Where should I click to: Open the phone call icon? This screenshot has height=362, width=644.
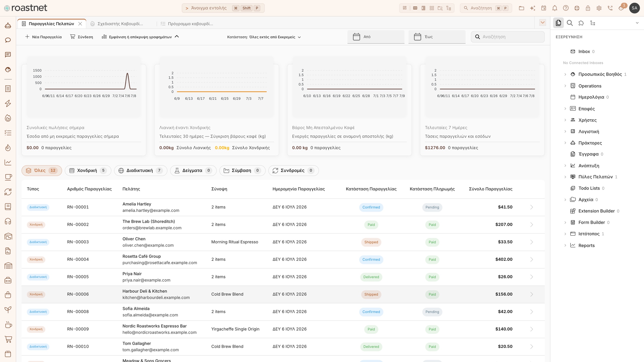610,8
